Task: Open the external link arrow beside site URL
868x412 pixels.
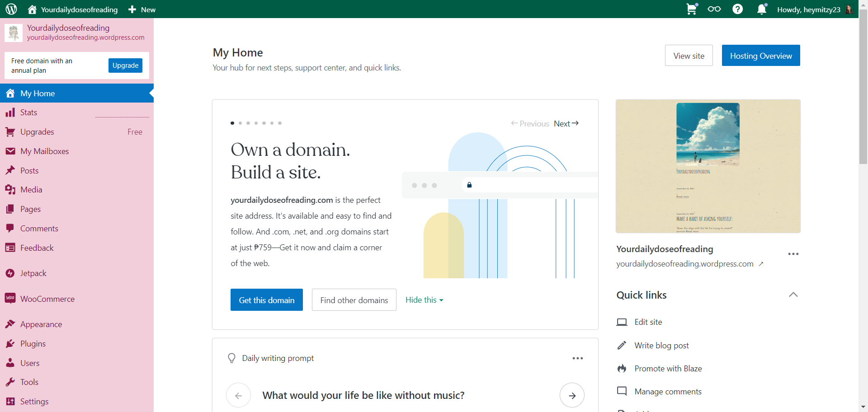Action: tap(761, 264)
